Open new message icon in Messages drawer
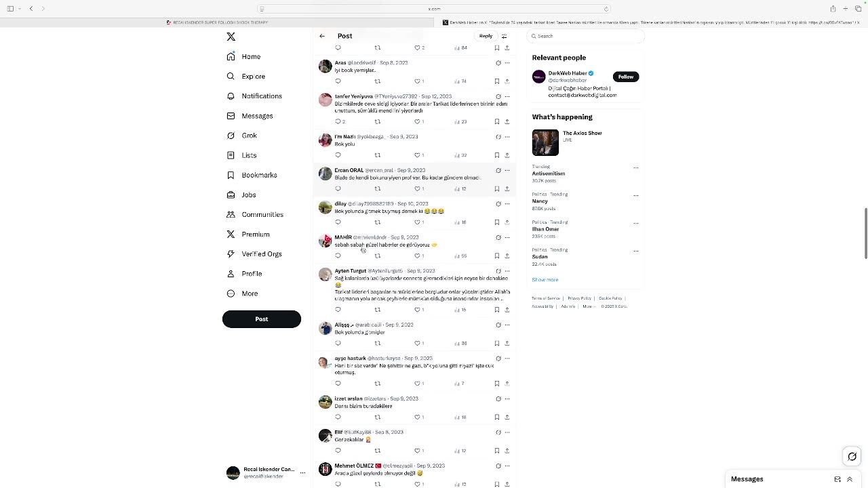Screen dimensions: 868x488 click(837, 479)
